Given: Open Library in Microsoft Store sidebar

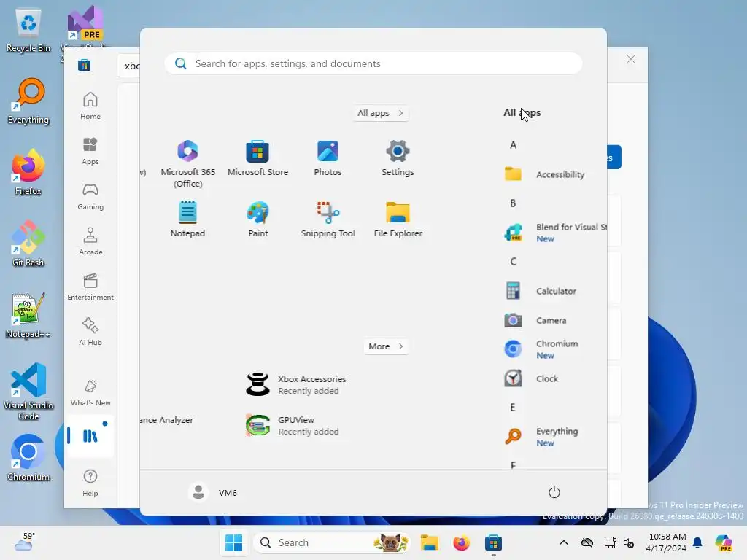Looking at the screenshot, I should tap(90, 436).
